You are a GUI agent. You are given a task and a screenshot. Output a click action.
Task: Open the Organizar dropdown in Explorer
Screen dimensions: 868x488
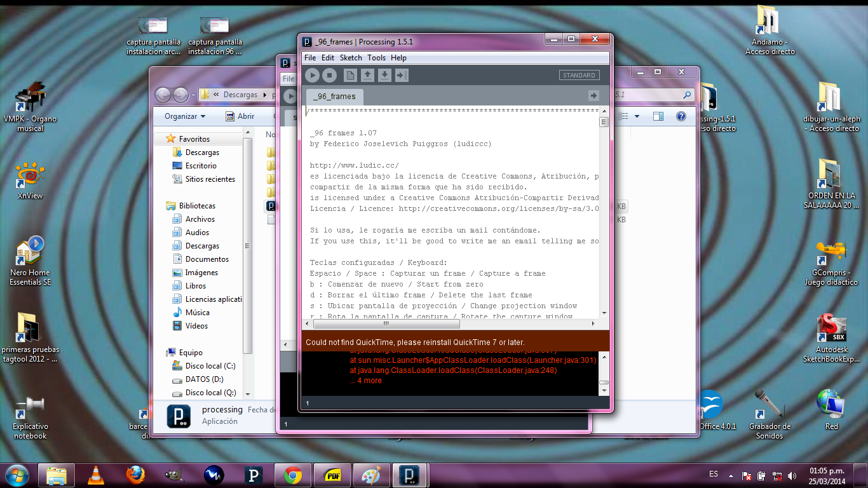(x=185, y=116)
